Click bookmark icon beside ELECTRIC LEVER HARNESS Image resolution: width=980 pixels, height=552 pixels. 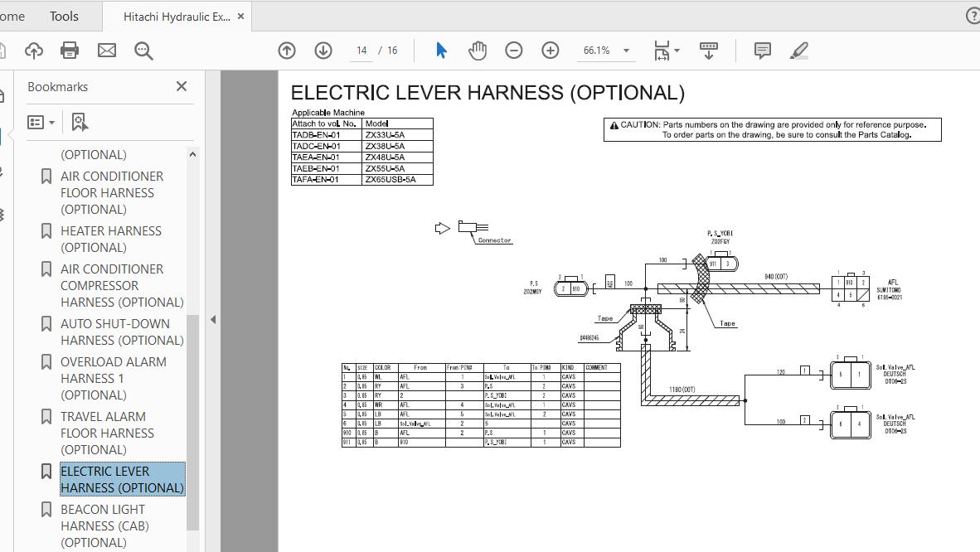pyautogui.click(x=46, y=472)
